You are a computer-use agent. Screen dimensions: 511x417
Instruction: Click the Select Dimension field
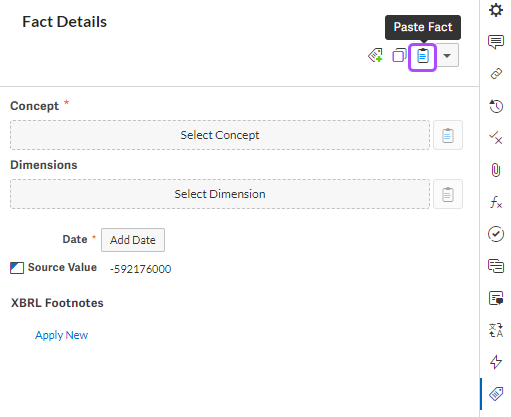(x=220, y=194)
